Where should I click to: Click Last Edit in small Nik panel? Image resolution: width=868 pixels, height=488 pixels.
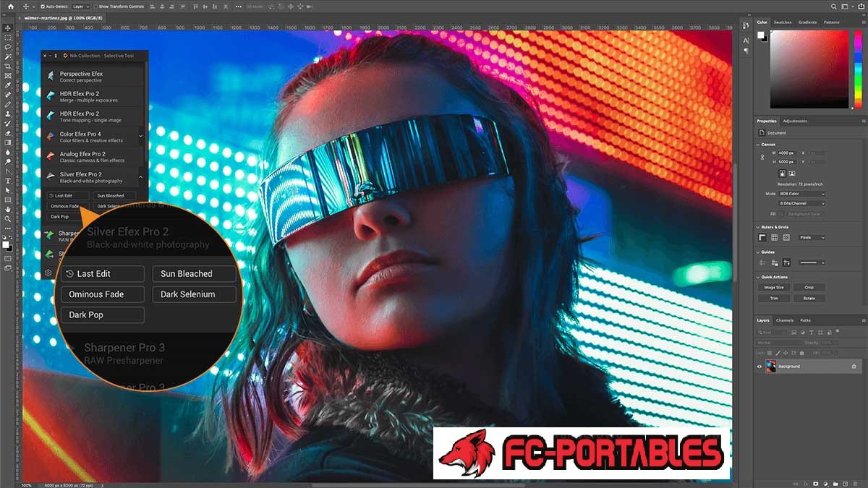tap(67, 195)
